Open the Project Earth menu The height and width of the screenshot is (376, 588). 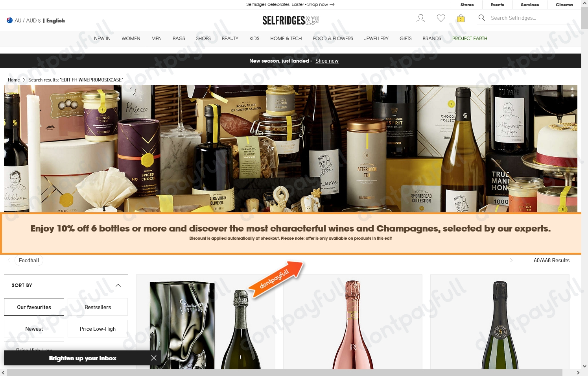pyautogui.click(x=470, y=39)
